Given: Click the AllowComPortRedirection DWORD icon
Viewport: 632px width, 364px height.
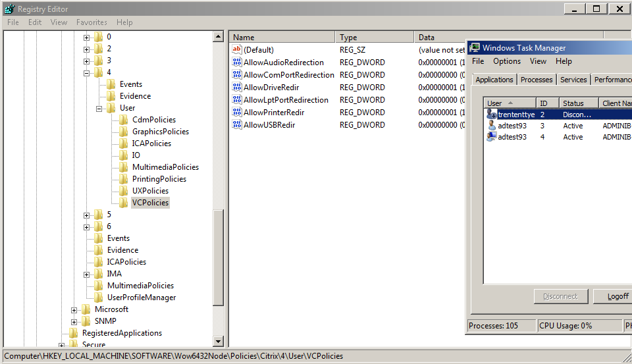Looking at the screenshot, I should coord(237,74).
